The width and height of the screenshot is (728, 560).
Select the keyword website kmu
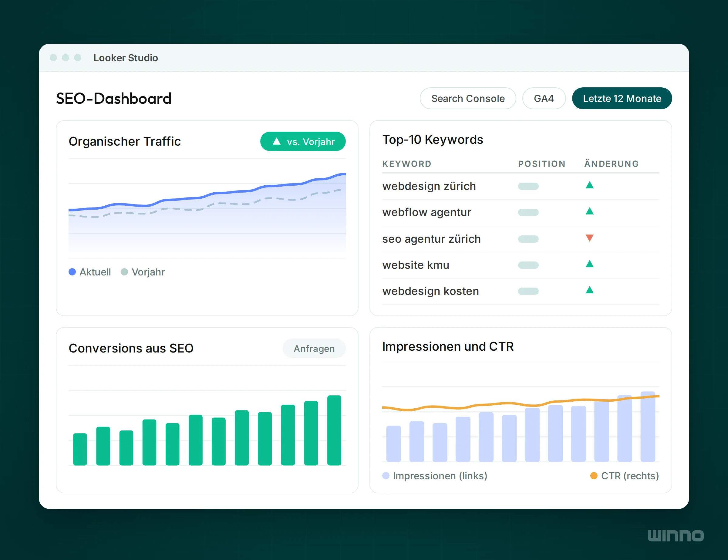(416, 265)
